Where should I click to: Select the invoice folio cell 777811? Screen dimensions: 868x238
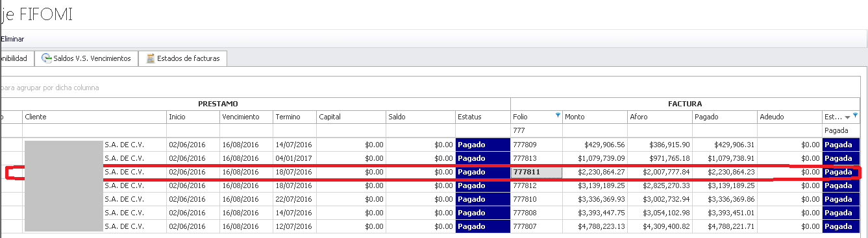(536, 172)
